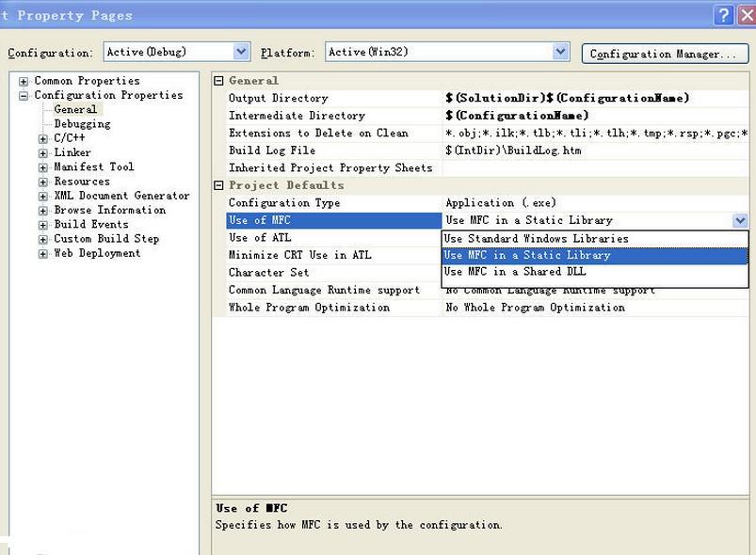Expand the Manifest Tool node

(43, 167)
